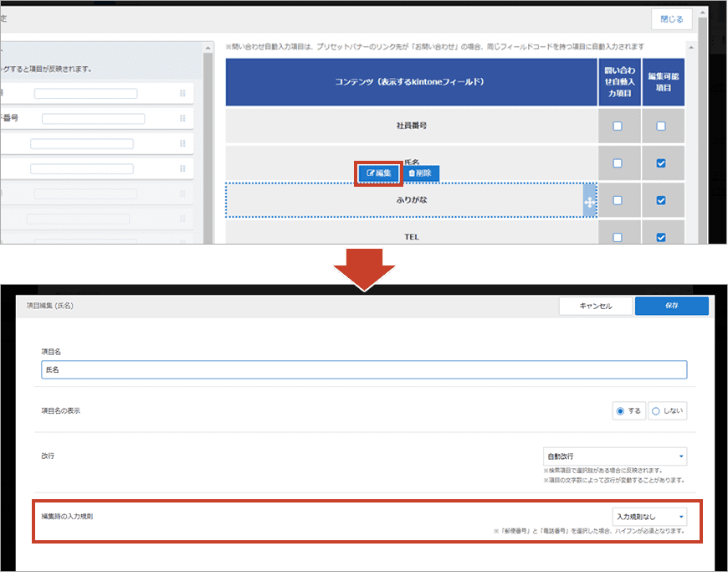Screen dimensions: 728x572
Task: Select the しない radio button
Action: 667,411
